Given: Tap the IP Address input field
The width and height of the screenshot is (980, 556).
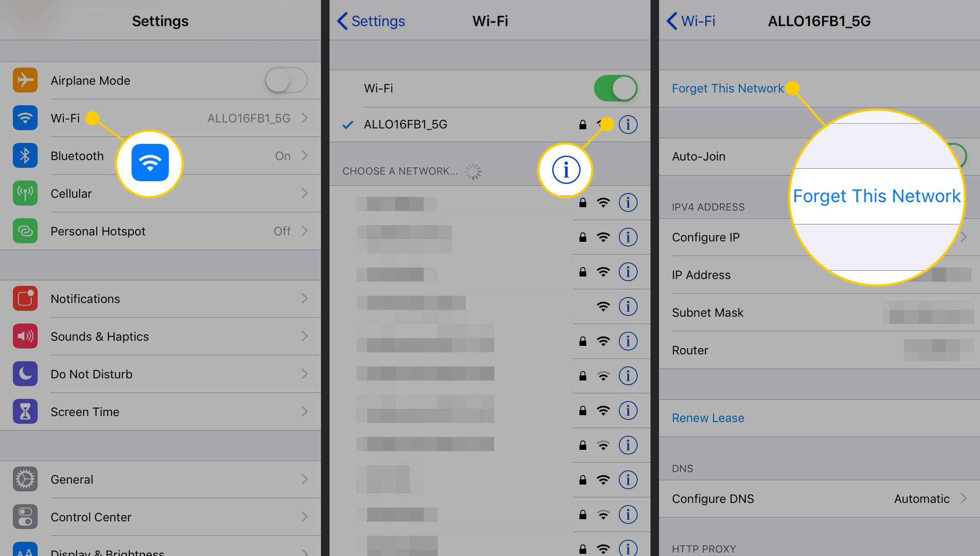Looking at the screenshot, I should (817, 275).
